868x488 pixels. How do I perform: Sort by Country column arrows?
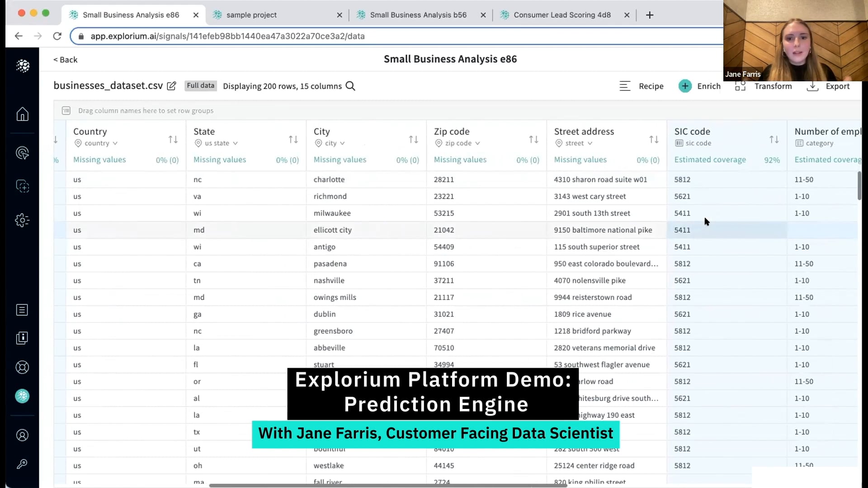(173, 140)
